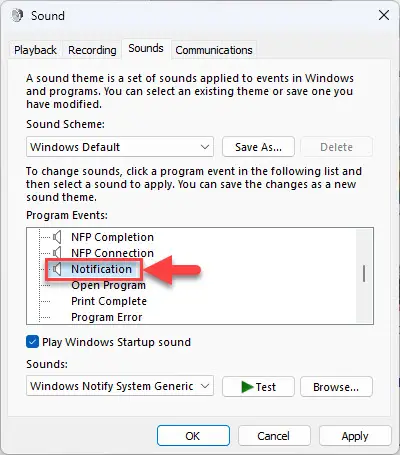Click the Sound speaker icon in title bar
The height and width of the screenshot is (455, 400).
pos(17,15)
